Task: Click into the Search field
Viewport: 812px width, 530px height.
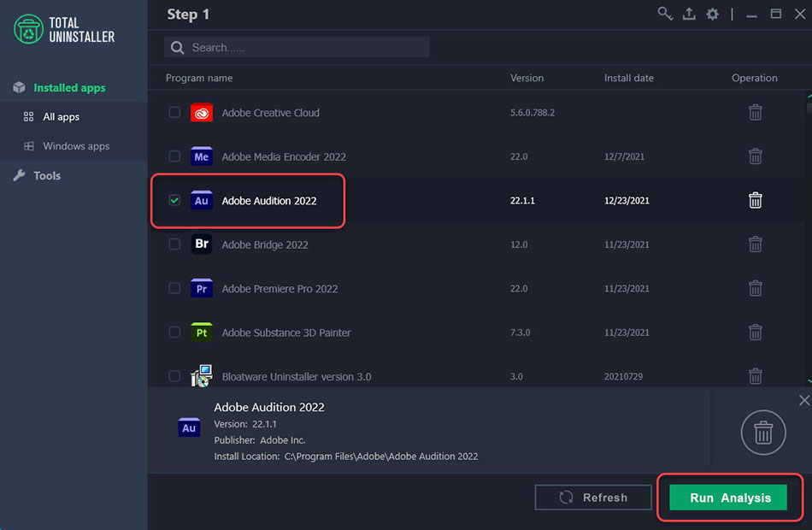Action: (297, 48)
